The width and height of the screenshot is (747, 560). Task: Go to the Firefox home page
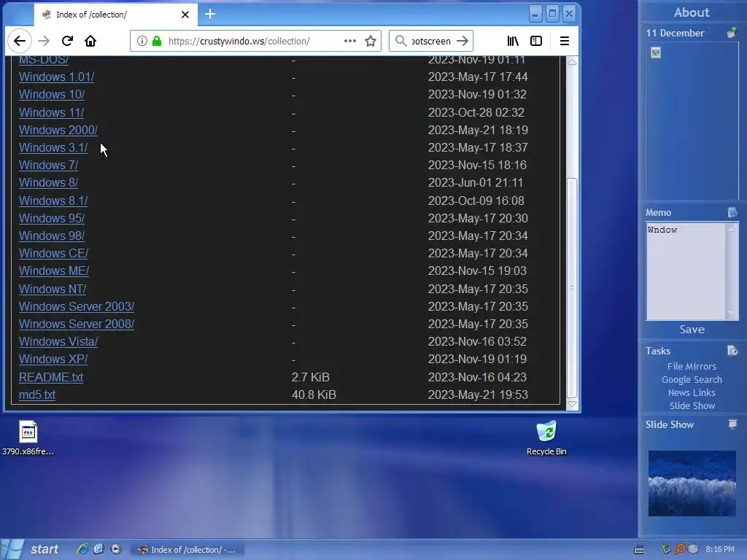(90, 41)
